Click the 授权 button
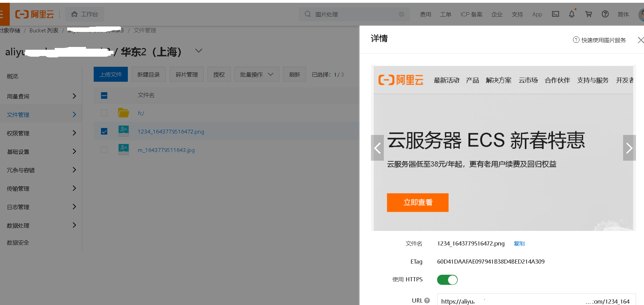This screenshot has height=305, width=644. 219,74
